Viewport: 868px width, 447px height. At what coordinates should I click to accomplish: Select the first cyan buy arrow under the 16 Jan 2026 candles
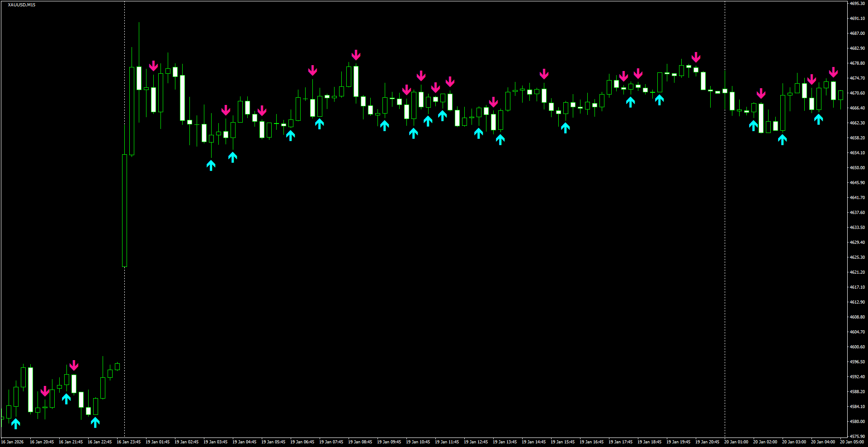coord(16,423)
